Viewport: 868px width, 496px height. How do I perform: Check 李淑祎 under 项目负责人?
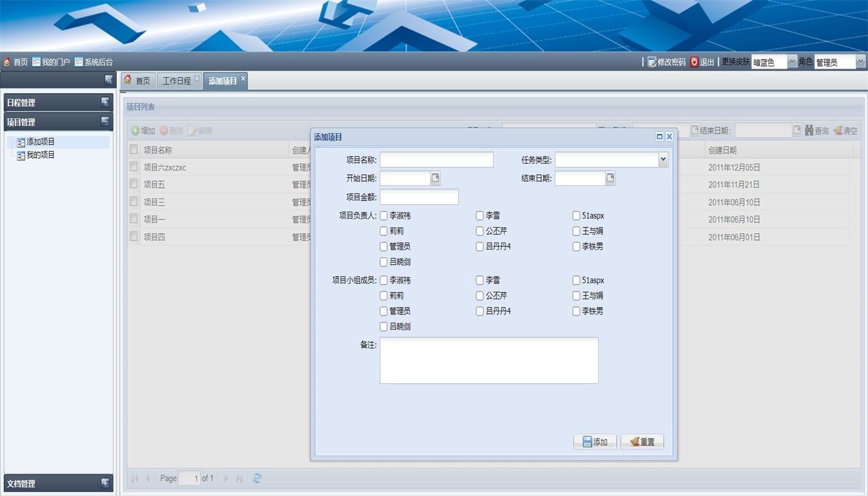(x=384, y=216)
